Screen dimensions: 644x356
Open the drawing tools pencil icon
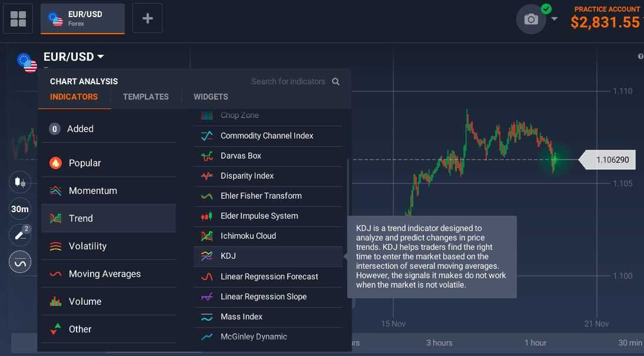coord(19,235)
